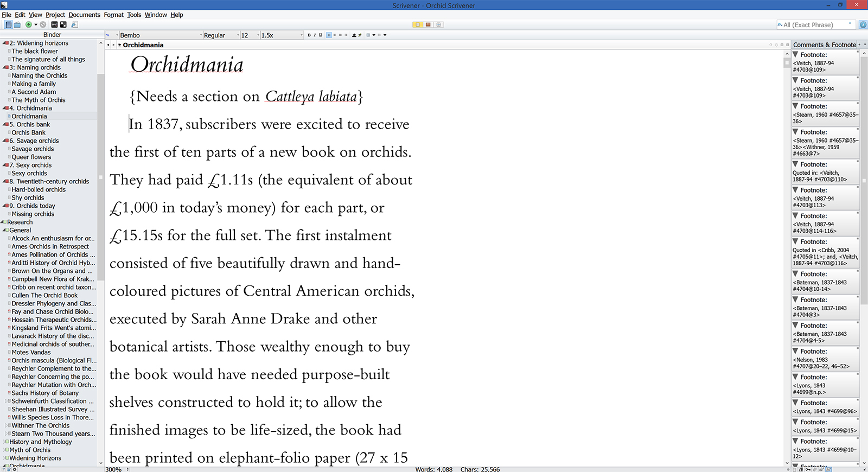Change text color with the color button
Viewport: 868px width, 472px height.
[354, 35]
